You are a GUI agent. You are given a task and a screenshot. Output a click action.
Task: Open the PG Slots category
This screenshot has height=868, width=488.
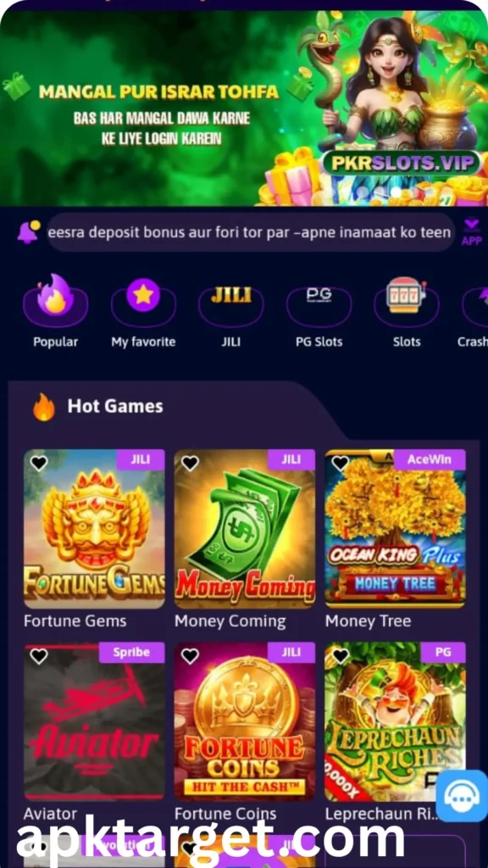tap(319, 304)
